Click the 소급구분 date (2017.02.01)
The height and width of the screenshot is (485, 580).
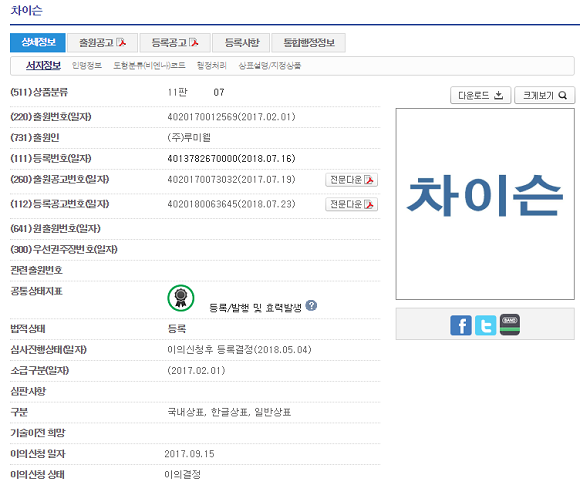coord(196,370)
